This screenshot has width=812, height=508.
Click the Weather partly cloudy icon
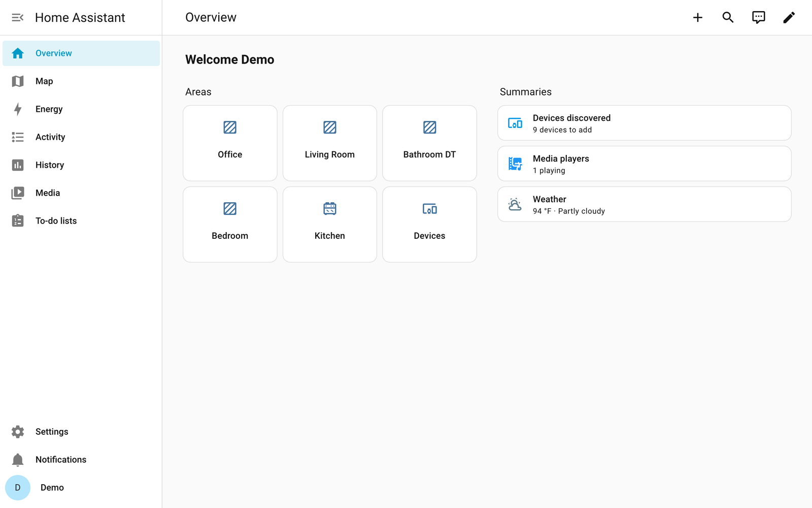pos(515,204)
